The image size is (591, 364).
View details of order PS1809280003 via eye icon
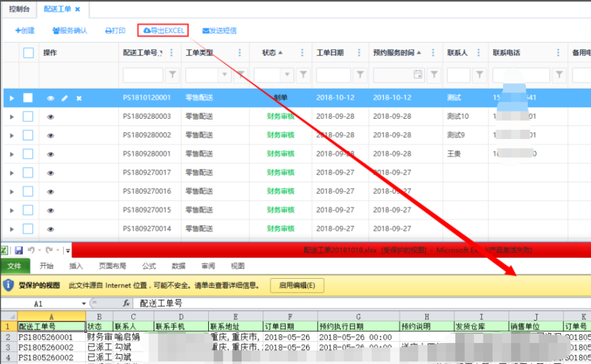(51, 117)
